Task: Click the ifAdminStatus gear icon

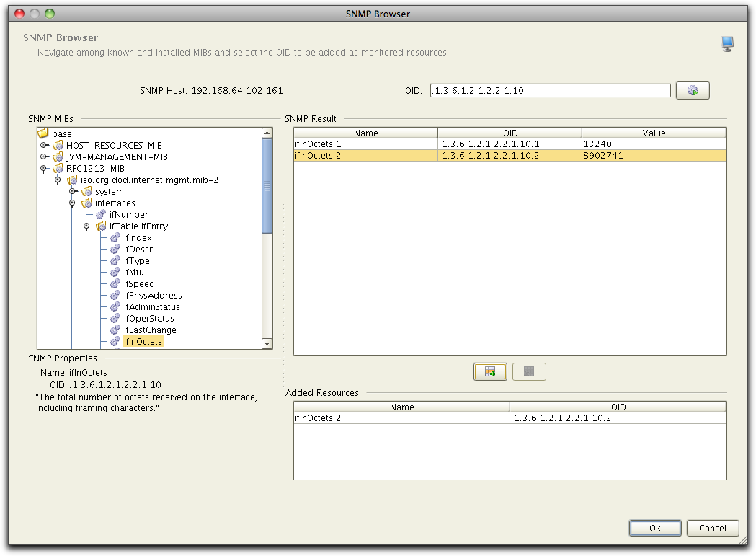Action: pos(115,307)
